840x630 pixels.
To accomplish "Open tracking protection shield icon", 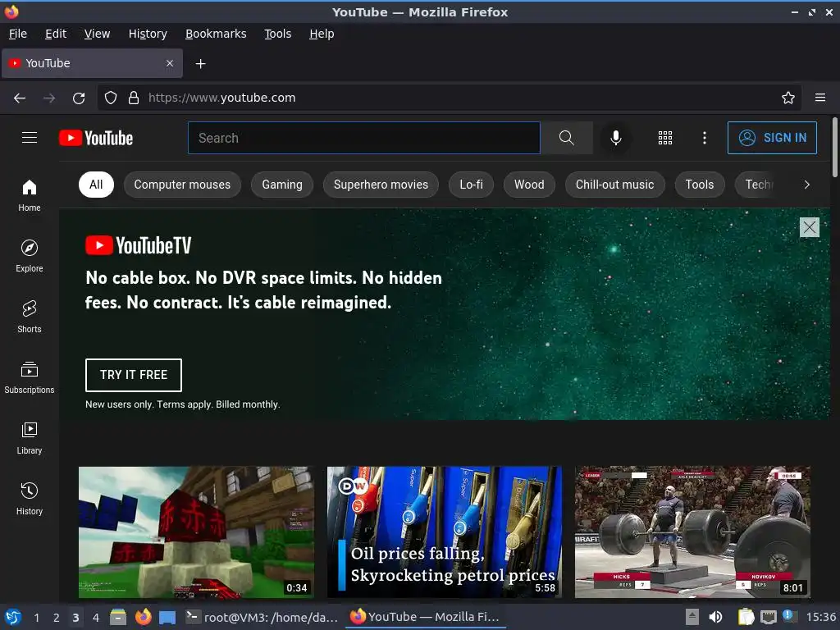I will tap(111, 98).
